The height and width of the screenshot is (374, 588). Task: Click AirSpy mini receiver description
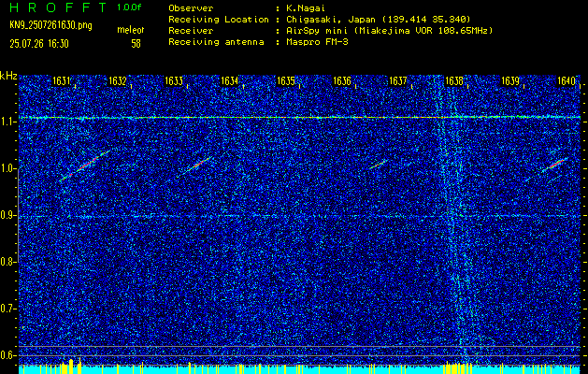pyautogui.click(x=389, y=31)
